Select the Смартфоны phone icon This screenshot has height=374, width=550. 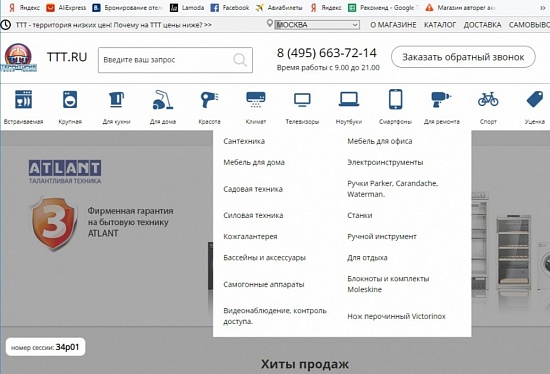coord(395,99)
